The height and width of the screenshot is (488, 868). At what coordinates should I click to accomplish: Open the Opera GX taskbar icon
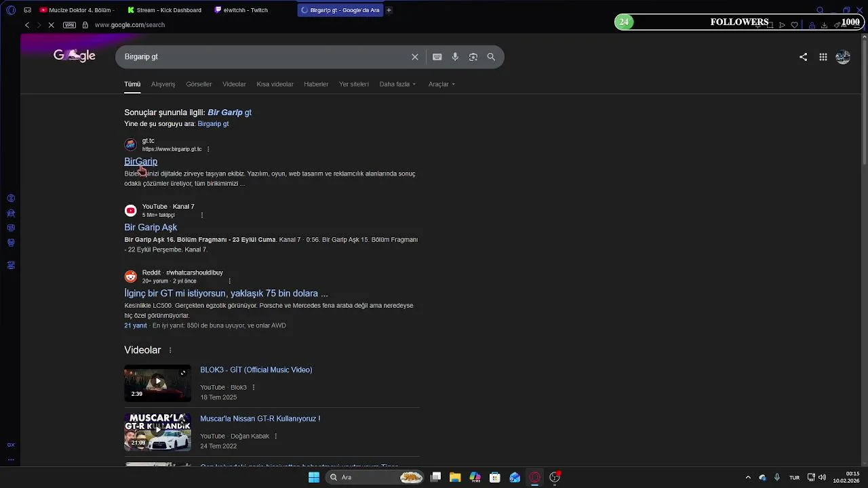click(x=535, y=477)
